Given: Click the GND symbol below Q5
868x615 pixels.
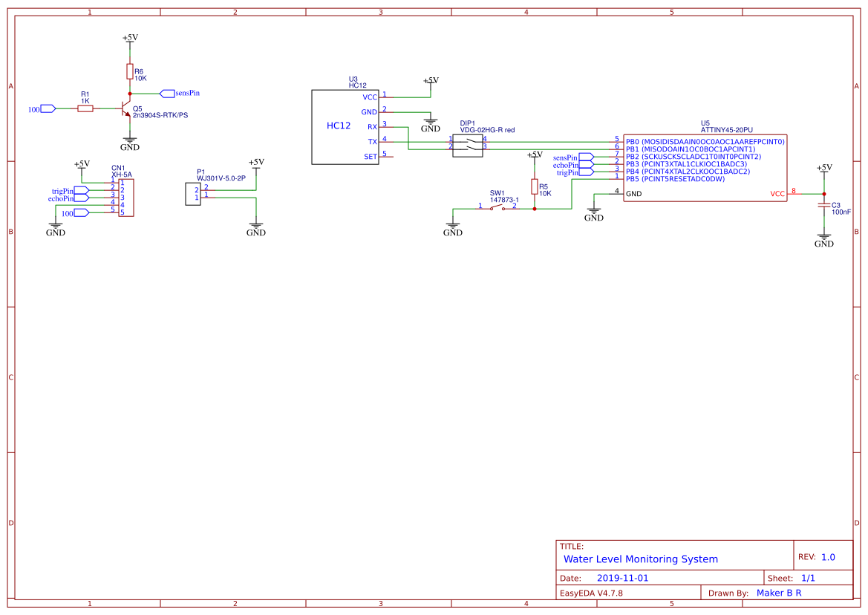Looking at the screenshot, I should coord(130,141).
